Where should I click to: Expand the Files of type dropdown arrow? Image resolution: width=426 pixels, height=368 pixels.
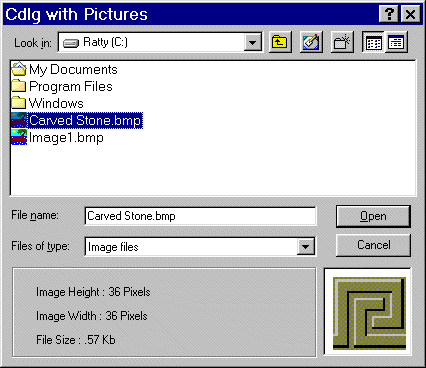(x=305, y=247)
